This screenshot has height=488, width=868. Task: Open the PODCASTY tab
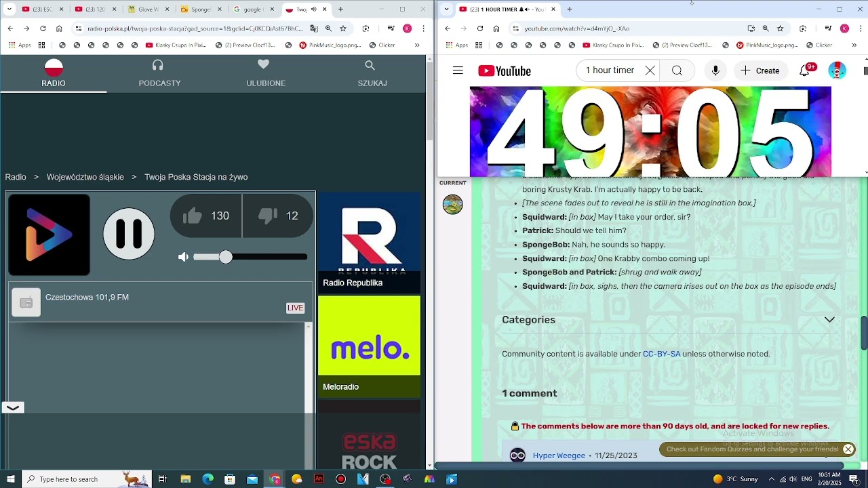pos(159,73)
